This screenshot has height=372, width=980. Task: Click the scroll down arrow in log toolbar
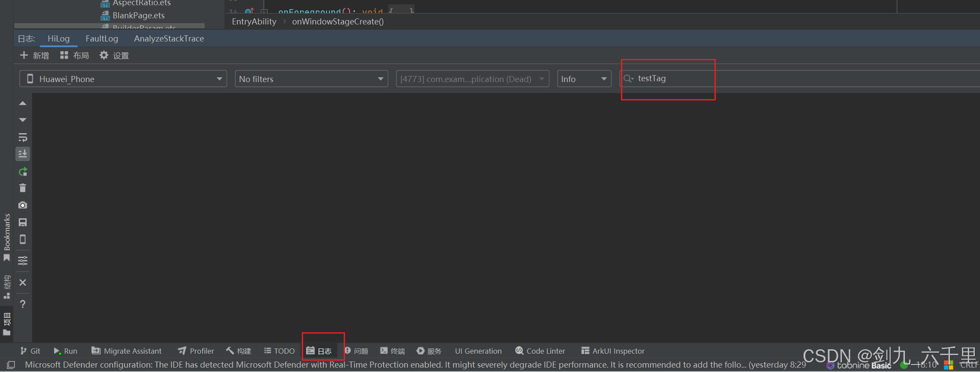click(23, 120)
